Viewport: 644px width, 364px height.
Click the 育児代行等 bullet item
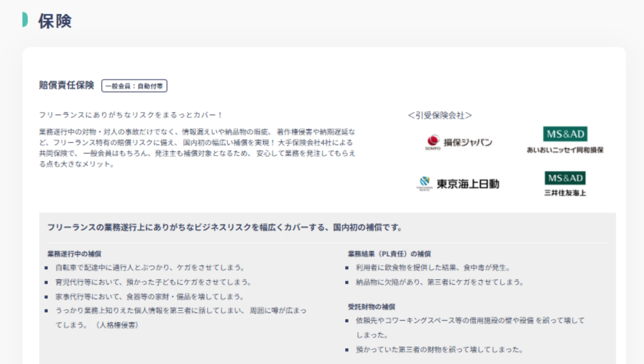tap(153, 282)
